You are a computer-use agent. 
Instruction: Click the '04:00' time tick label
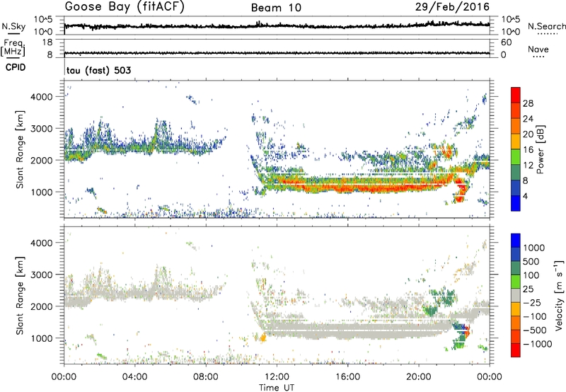pos(135,377)
